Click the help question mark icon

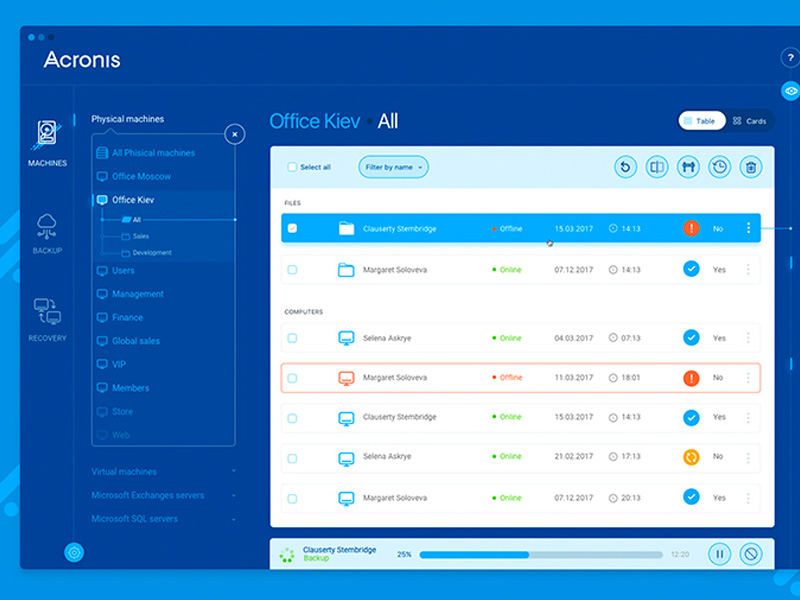coord(791,58)
